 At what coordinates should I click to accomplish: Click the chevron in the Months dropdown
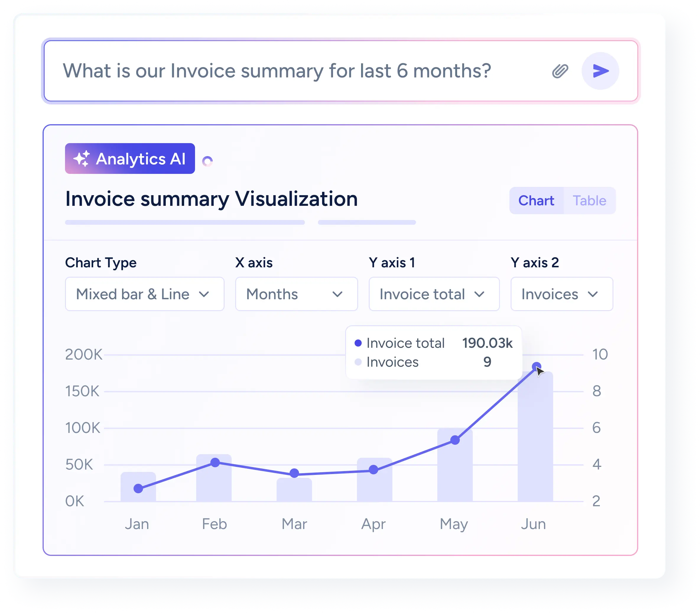337,294
